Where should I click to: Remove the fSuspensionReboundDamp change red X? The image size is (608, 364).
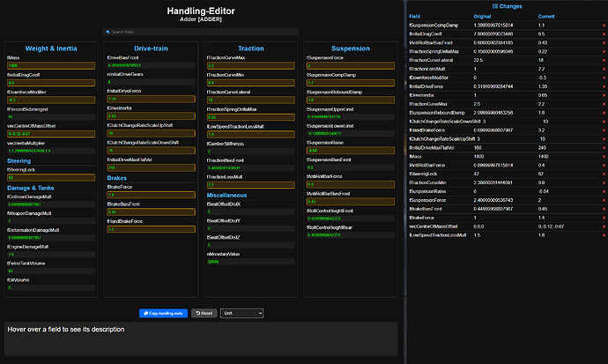click(604, 113)
